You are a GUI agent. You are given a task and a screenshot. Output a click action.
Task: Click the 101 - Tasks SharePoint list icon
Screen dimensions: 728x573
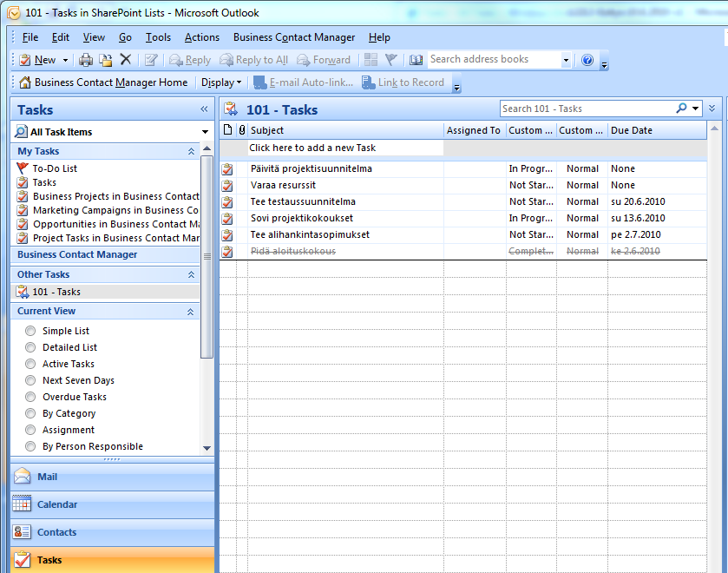pos(23,292)
